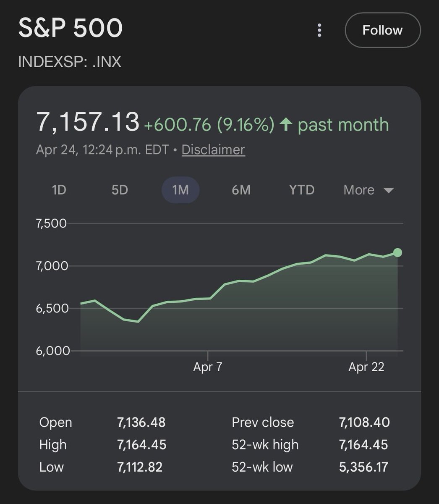This screenshot has height=504, width=439.
Task: Click the Apr 24, 12:24 p.m. EDT timestamp
Action: tap(102, 150)
